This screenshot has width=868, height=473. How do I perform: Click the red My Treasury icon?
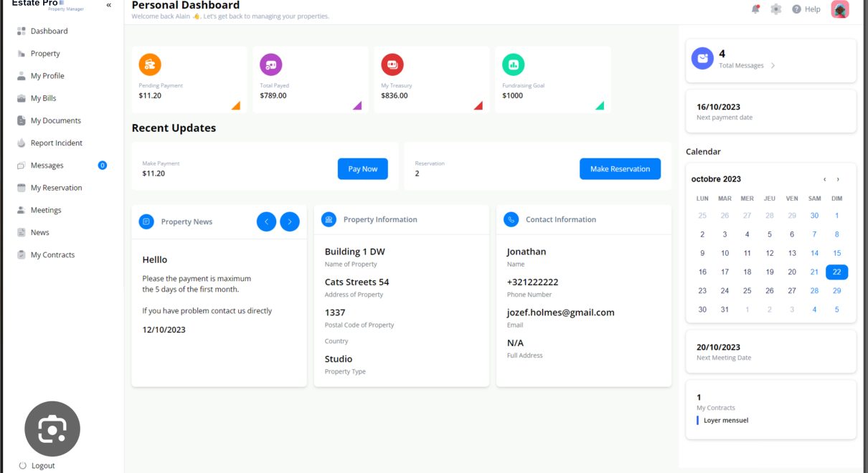click(x=392, y=64)
